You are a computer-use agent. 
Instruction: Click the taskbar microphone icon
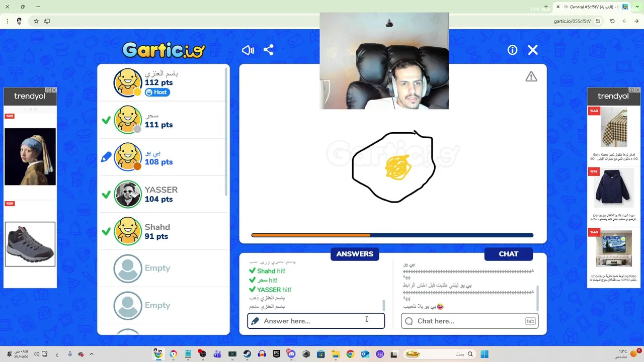(x=70, y=354)
